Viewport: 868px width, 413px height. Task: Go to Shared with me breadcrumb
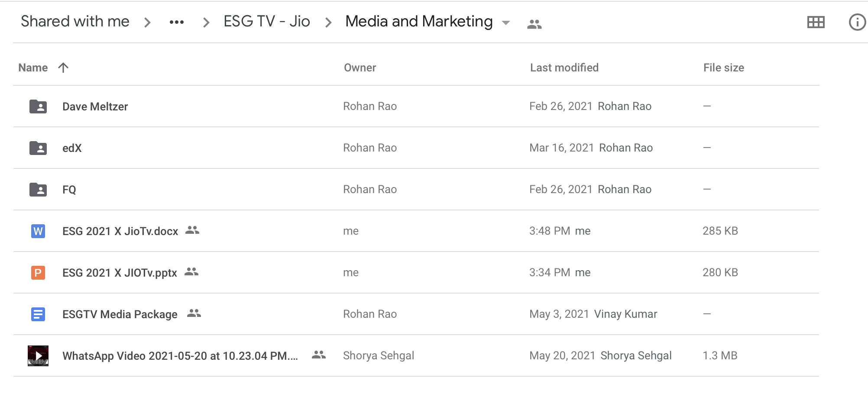point(75,21)
